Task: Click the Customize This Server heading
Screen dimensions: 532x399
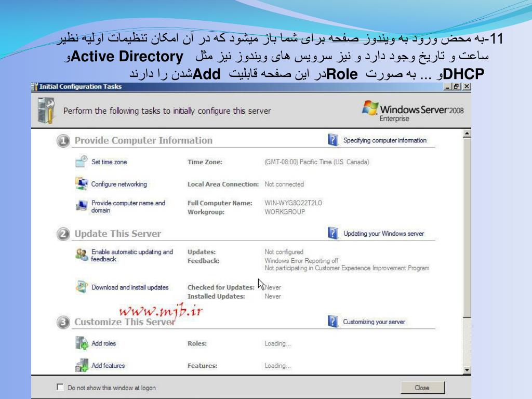Action: [x=125, y=322]
